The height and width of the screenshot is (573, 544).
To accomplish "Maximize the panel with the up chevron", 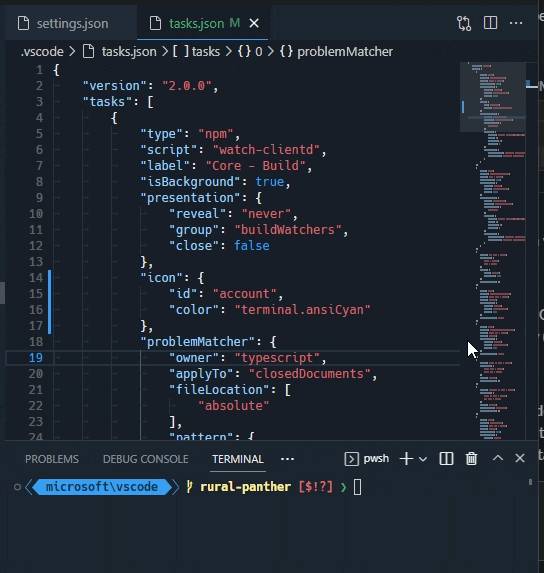I will tap(498, 458).
